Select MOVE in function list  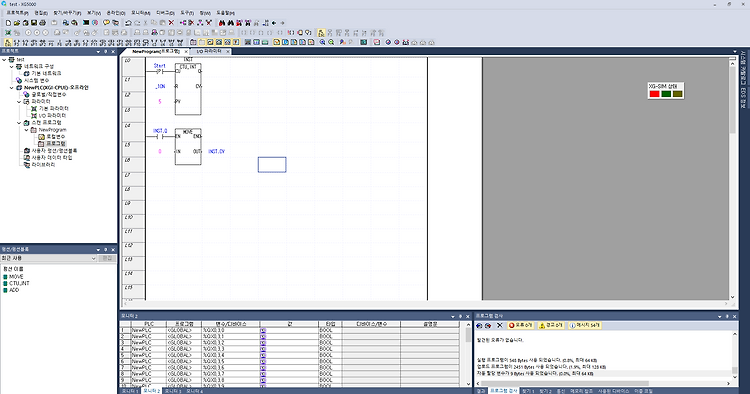(x=16, y=276)
